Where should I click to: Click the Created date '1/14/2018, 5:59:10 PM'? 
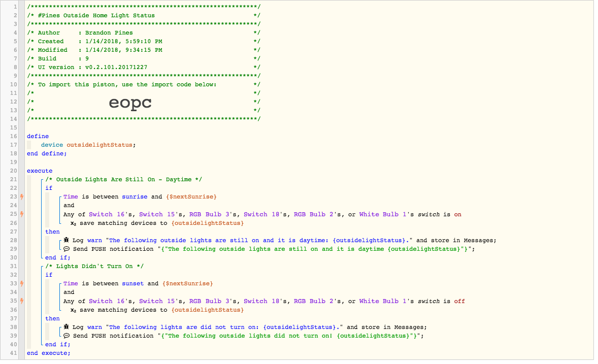point(123,41)
